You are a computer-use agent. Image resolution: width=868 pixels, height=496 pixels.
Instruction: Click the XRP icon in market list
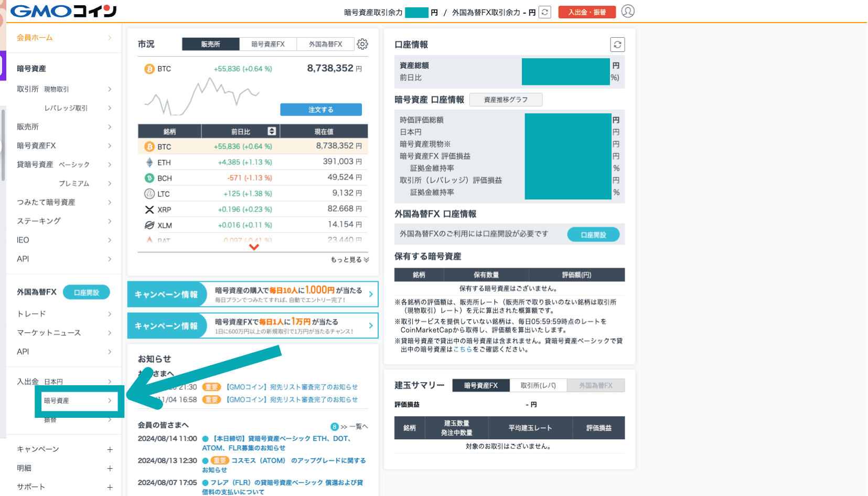149,209
